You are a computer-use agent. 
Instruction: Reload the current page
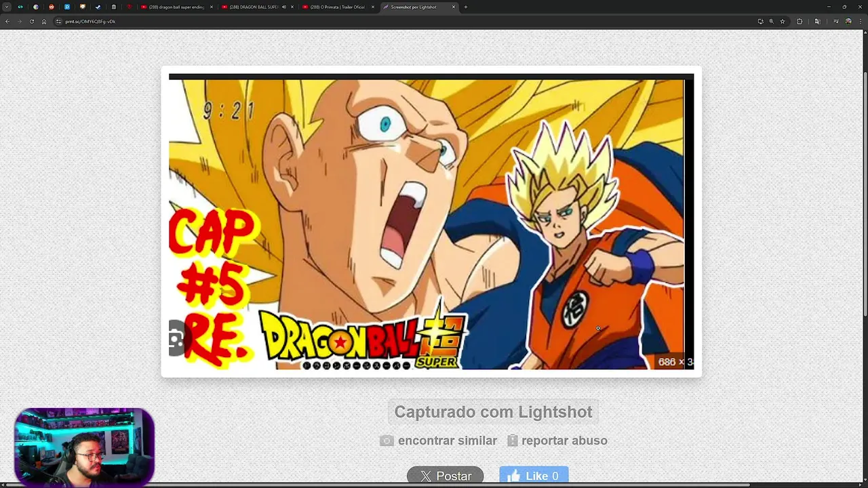(31, 21)
